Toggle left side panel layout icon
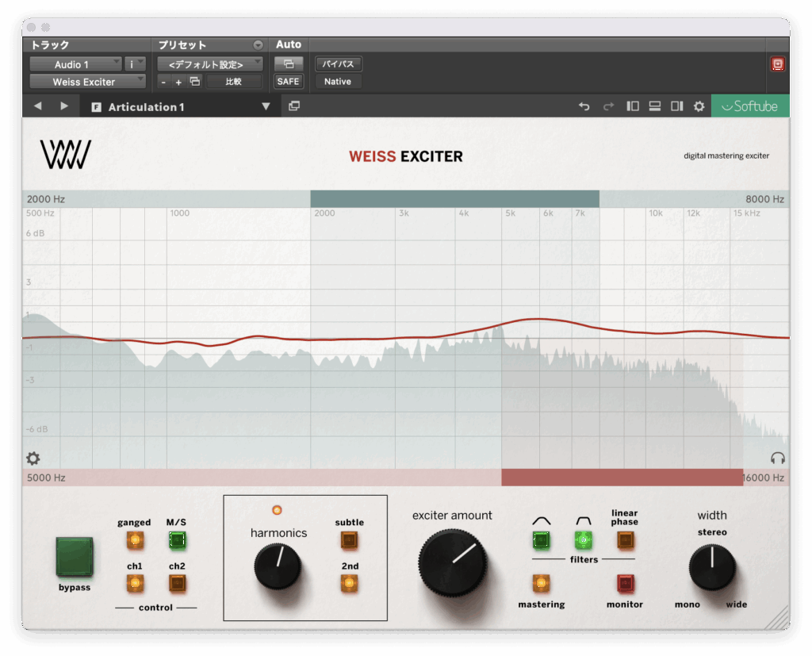812x656 pixels. pos(632,106)
